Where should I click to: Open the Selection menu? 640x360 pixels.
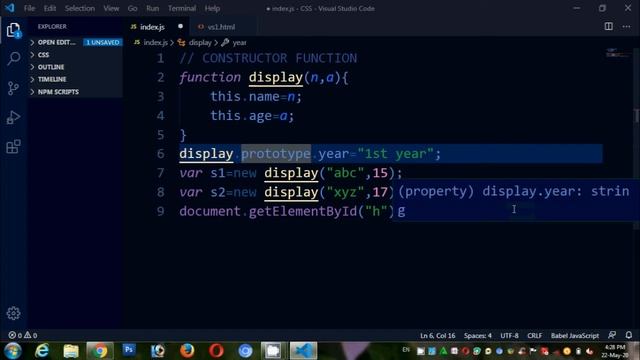coord(80,8)
